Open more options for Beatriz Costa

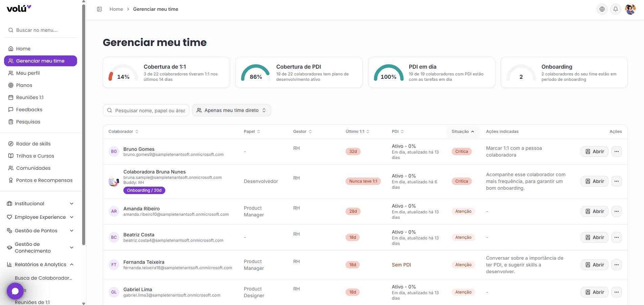tap(617, 237)
